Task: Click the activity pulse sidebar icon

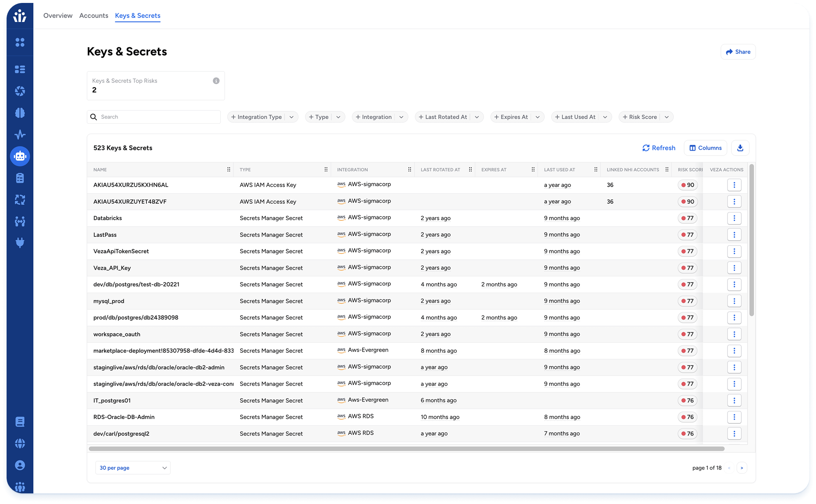Action: [x=20, y=134]
